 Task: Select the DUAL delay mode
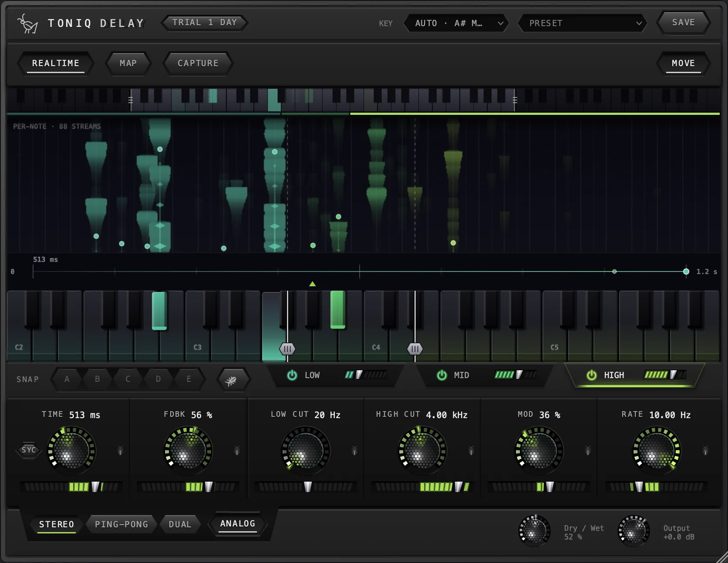tap(180, 524)
